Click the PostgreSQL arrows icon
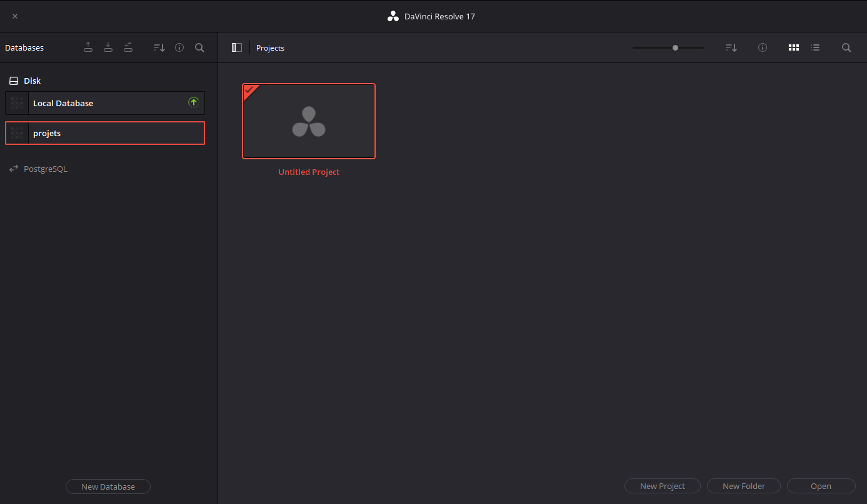The height and width of the screenshot is (504, 867). tap(14, 169)
